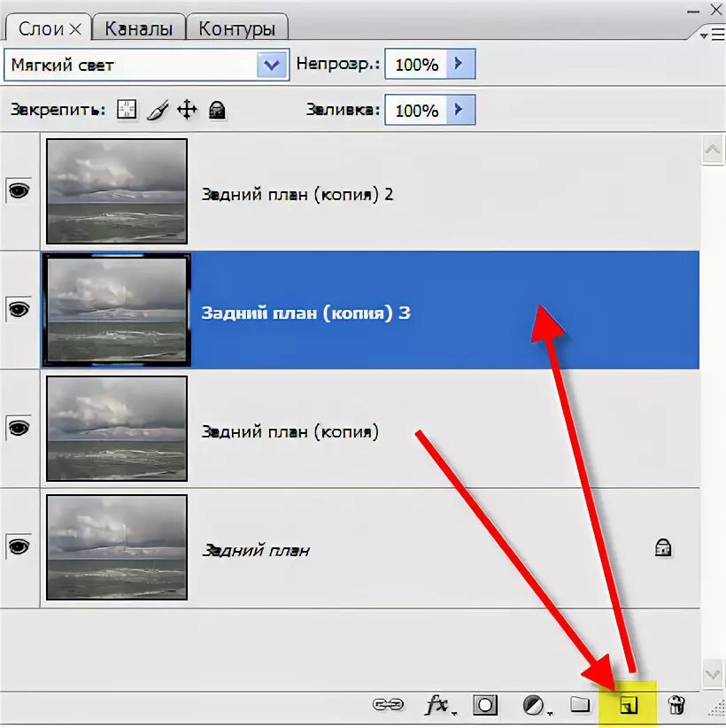Create a new layer
The height and width of the screenshot is (728, 726).
(629, 705)
